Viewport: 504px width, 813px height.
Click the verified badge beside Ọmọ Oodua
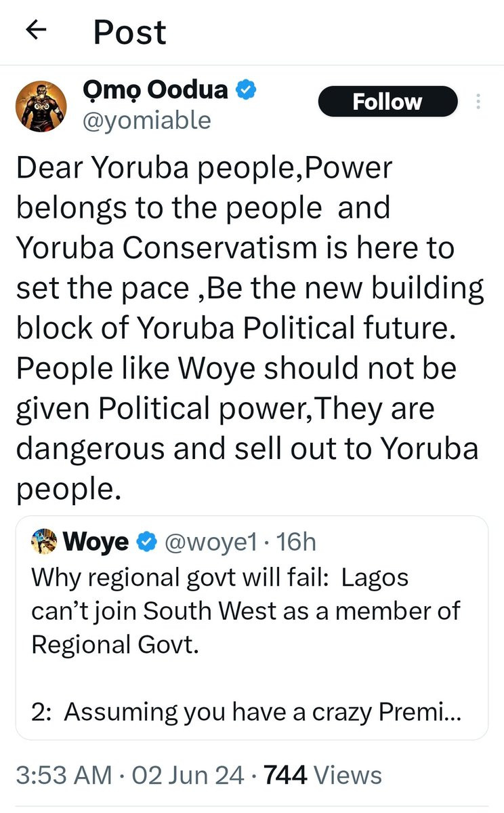click(245, 90)
